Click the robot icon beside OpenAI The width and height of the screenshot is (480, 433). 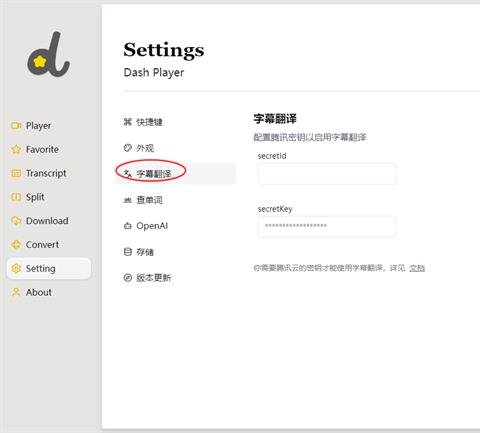click(x=128, y=226)
